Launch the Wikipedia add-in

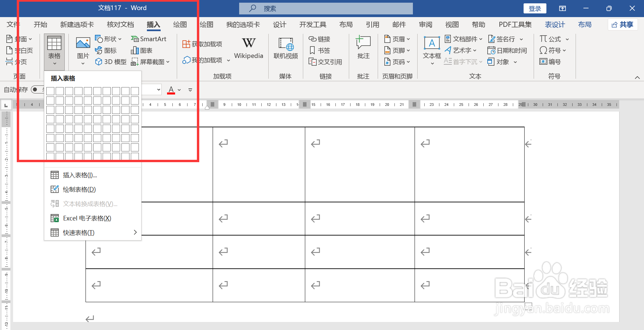[249, 48]
